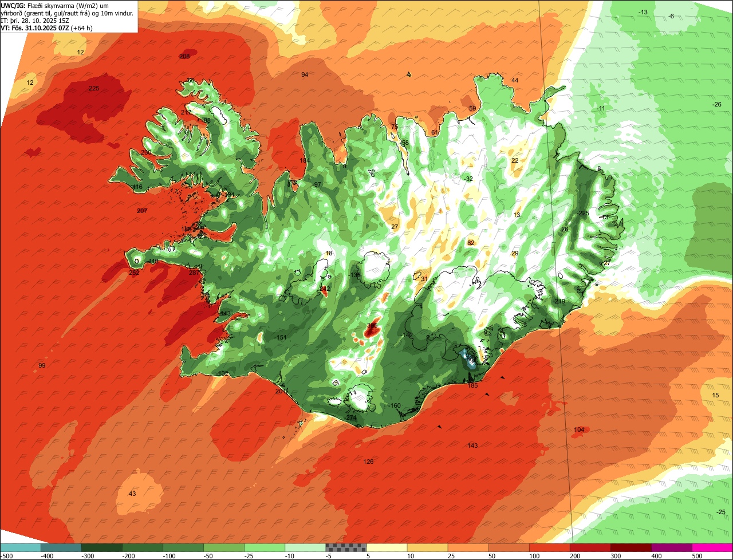Viewport: 733px width, 560px height.
Task: Click the dark teal -400 to -300 legend swatch
Action: click(x=61, y=548)
